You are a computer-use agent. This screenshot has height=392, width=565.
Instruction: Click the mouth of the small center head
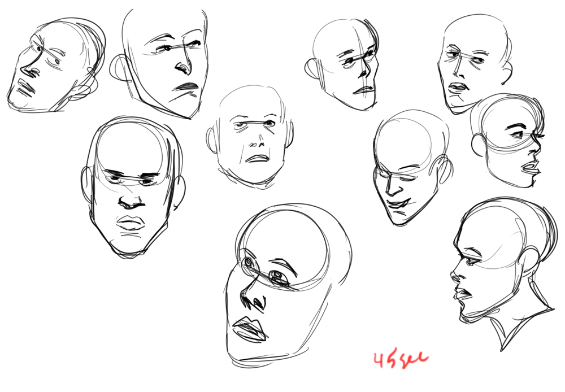[x=258, y=158]
